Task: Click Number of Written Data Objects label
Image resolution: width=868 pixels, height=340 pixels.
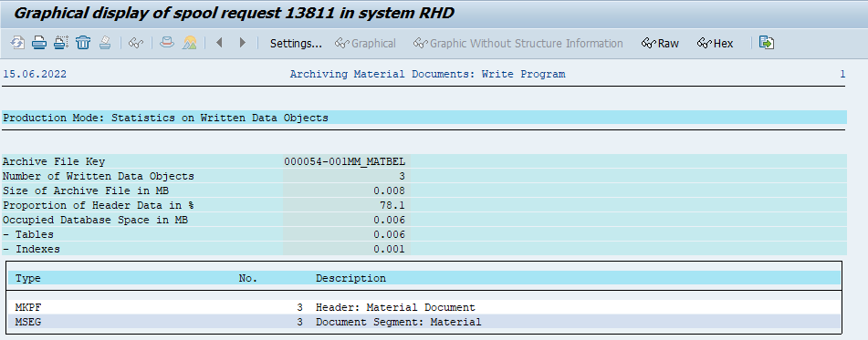Action: click(x=99, y=176)
